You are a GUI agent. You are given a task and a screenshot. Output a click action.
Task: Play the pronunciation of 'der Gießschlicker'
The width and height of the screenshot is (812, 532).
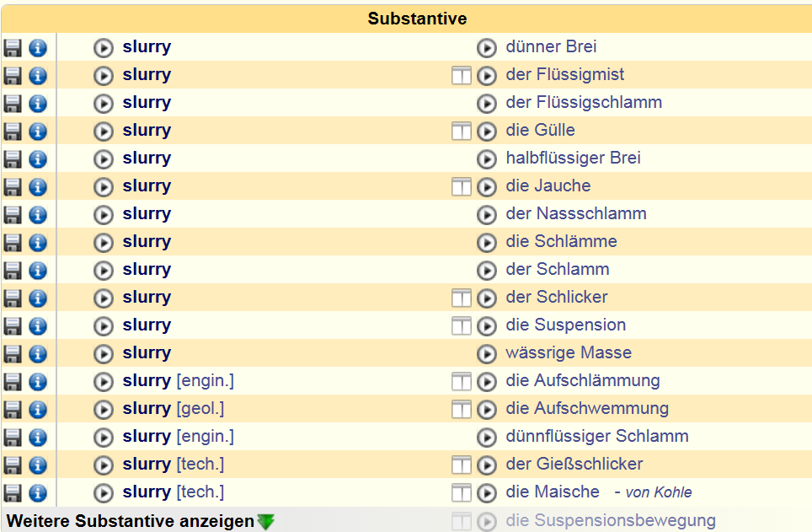tap(487, 465)
